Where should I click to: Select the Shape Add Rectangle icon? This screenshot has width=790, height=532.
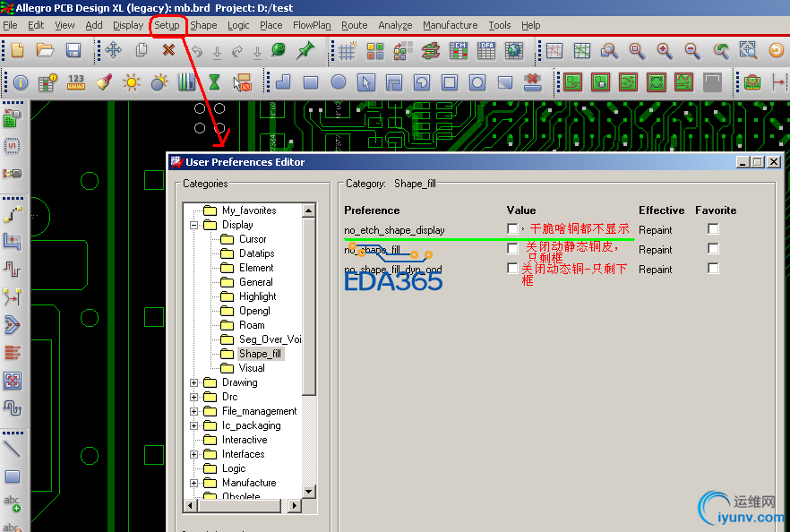(x=311, y=82)
